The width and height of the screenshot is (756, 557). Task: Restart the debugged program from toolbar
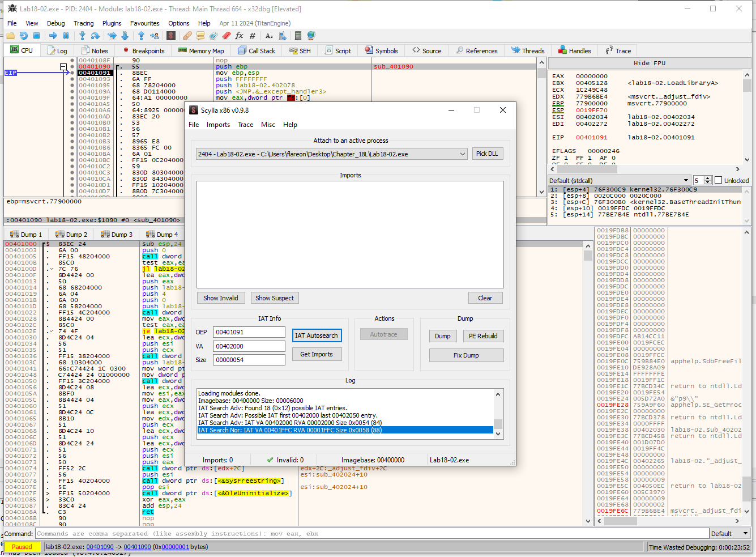click(23, 36)
